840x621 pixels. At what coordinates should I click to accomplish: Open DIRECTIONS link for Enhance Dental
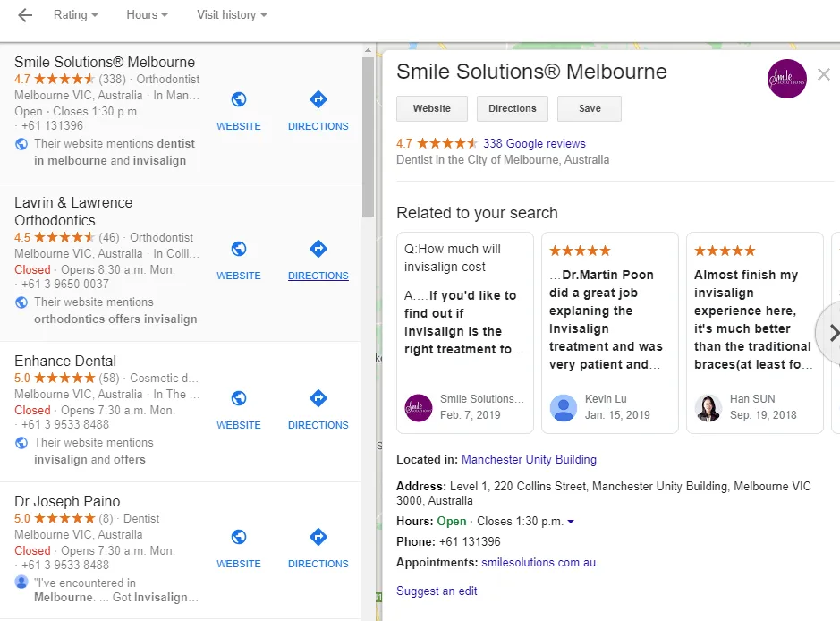point(318,425)
